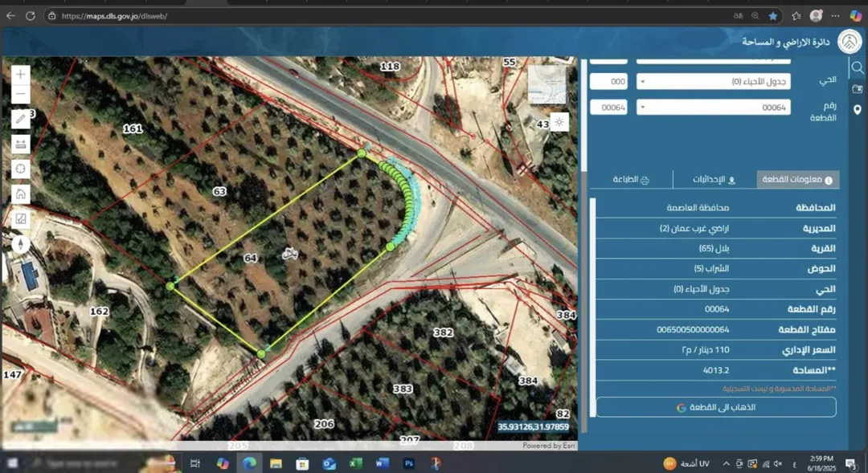Zoom out of the map
Image resolution: width=868 pixels, height=473 pixels.
point(20,94)
